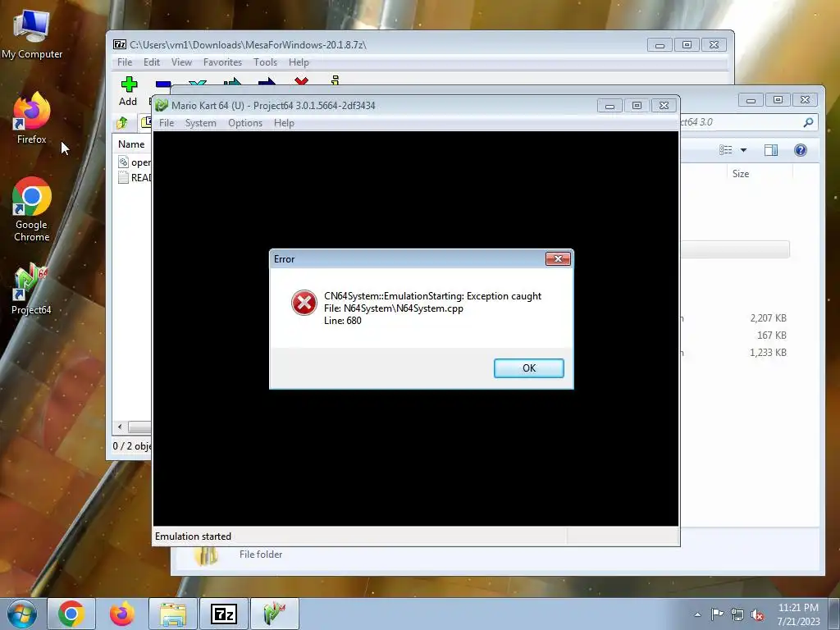Screen dimensions: 840x630
Task: Click Project64 title bar icon
Action: tap(162, 106)
